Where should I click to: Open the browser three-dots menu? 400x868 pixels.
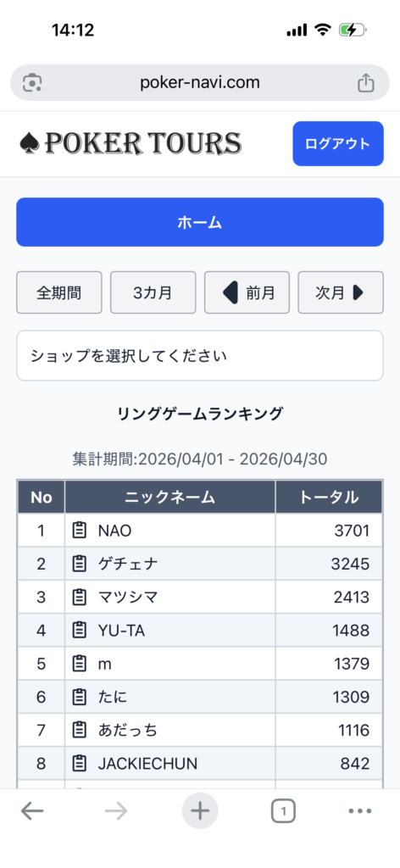[360, 811]
